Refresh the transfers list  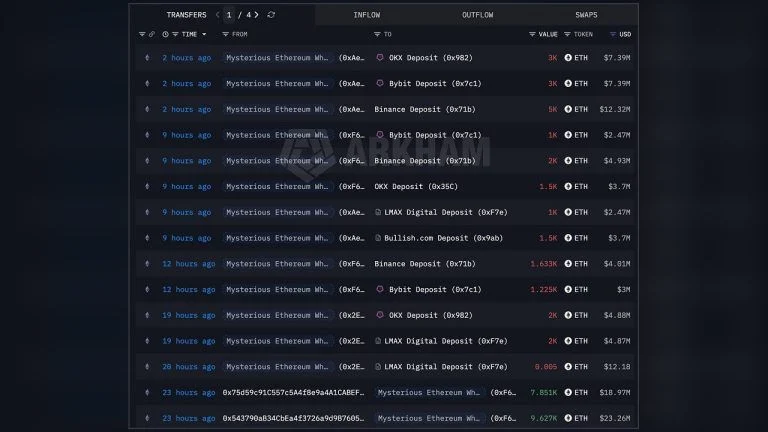[x=271, y=15]
